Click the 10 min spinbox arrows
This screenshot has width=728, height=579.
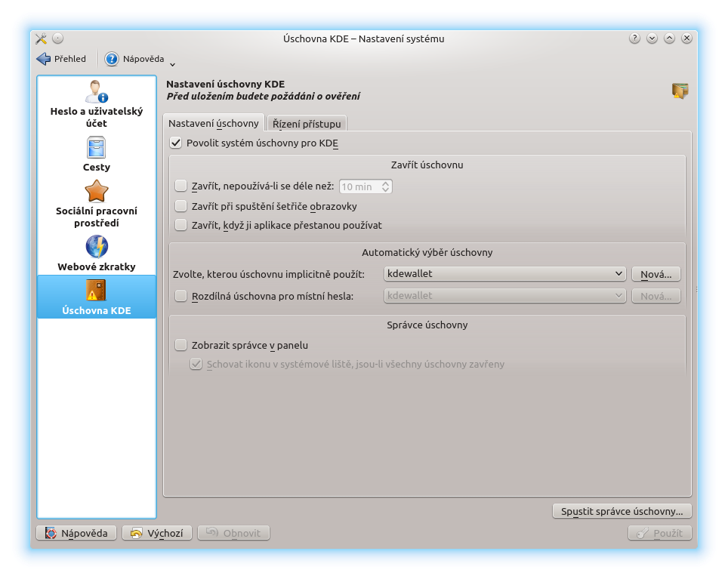pos(385,186)
